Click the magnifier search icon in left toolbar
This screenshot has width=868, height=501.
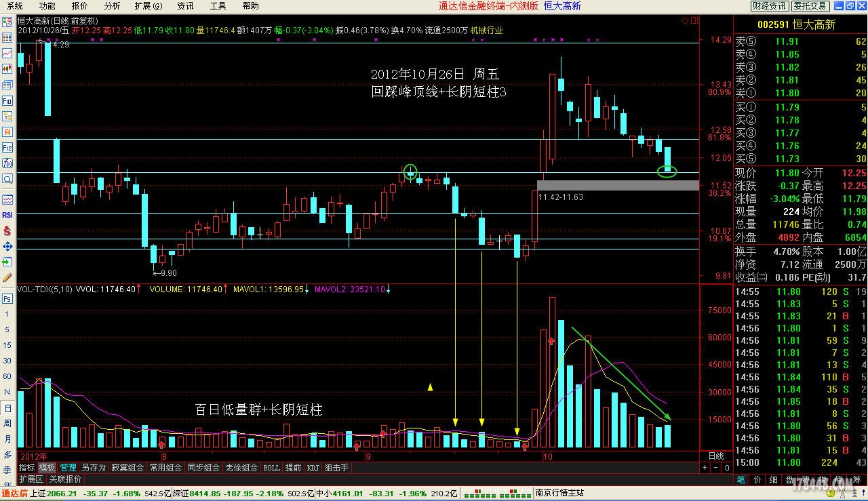click(7, 179)
